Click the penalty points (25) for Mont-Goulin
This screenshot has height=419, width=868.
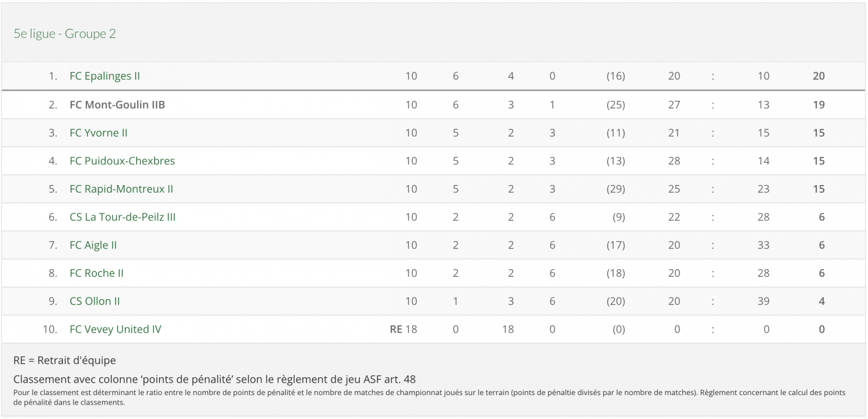[616, 105]
